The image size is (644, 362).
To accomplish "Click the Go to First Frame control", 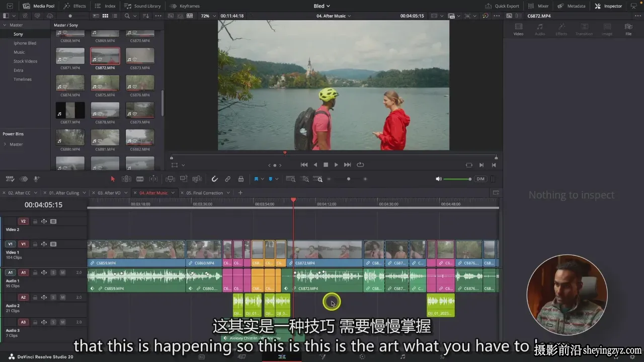I will pos(304,165).
